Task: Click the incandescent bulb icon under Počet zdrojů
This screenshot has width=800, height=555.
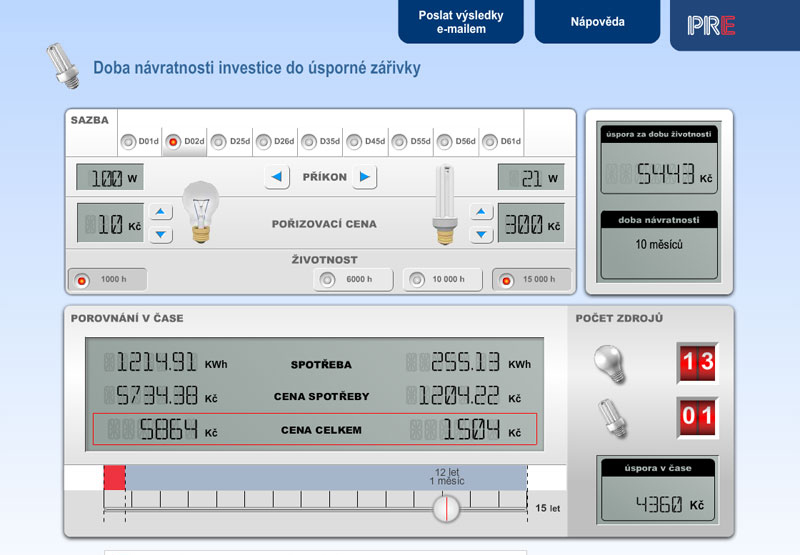Action: tap(609, 363)
